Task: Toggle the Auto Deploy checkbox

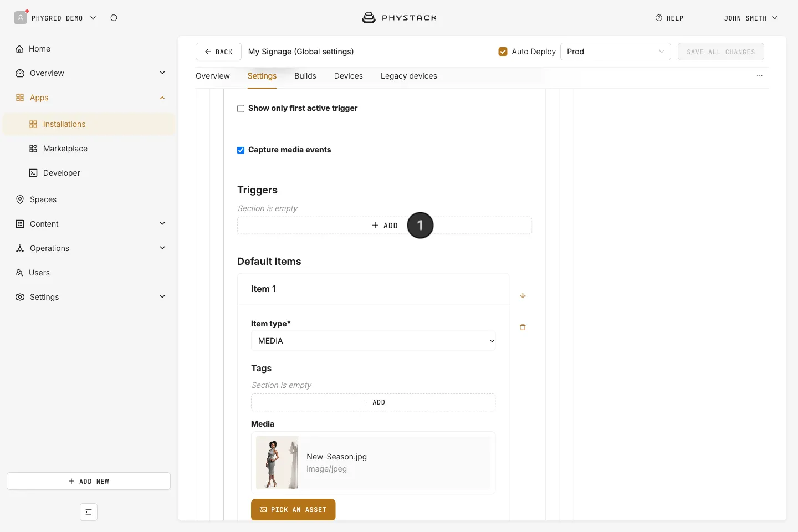Action: point(503,52)
